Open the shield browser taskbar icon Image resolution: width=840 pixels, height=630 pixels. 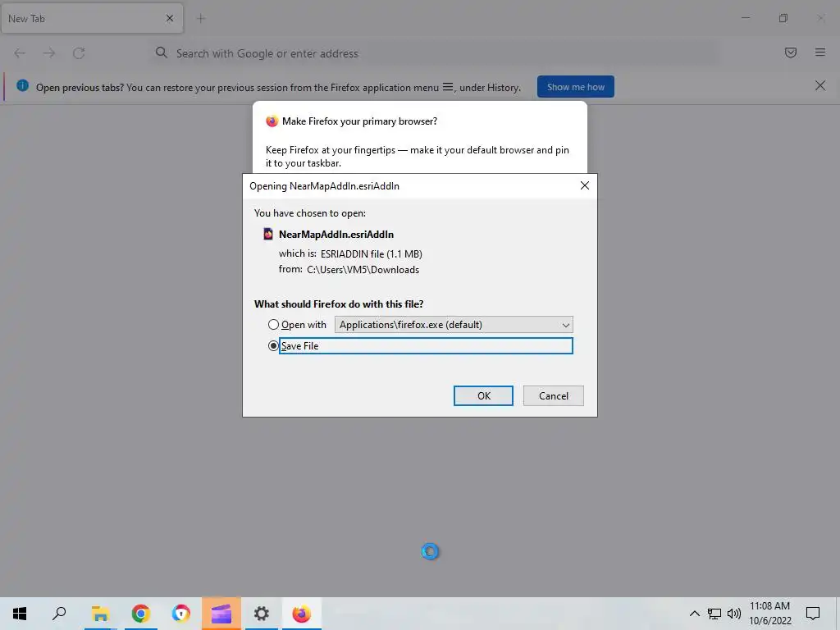(181, 614)
